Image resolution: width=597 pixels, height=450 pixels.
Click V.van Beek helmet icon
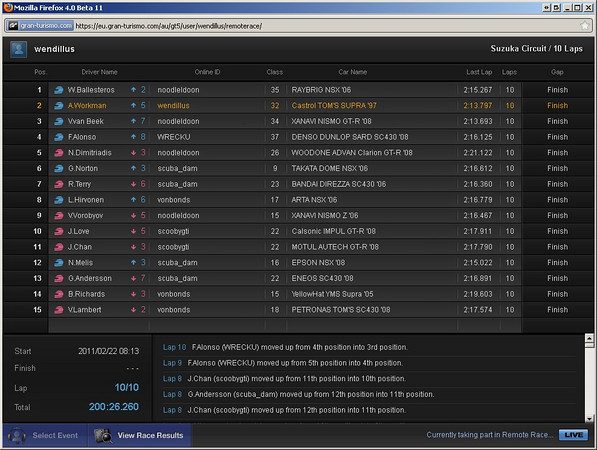pyautogui.click(x=59, y=121)
